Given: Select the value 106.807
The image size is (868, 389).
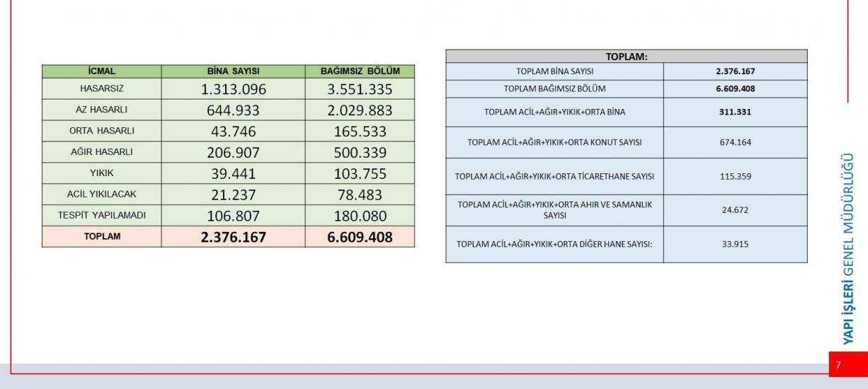Looking at the screenshot, I should 234,216.
